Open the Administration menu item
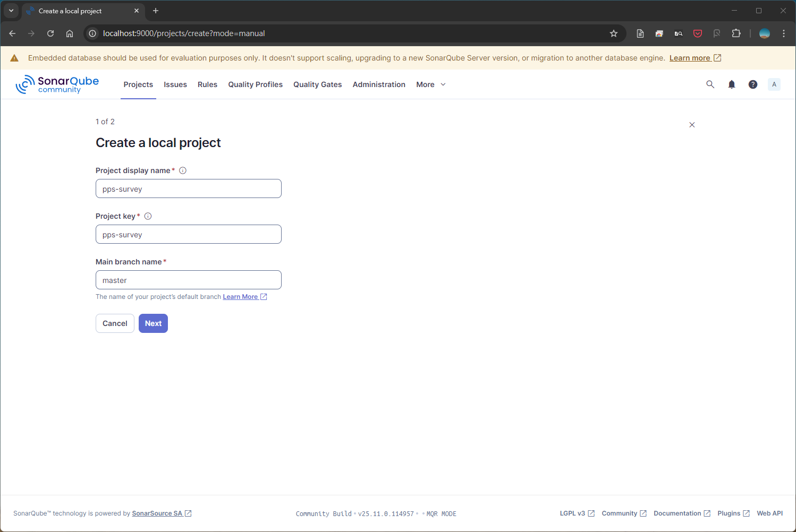The image size is (796, 532). coord(379,84)
